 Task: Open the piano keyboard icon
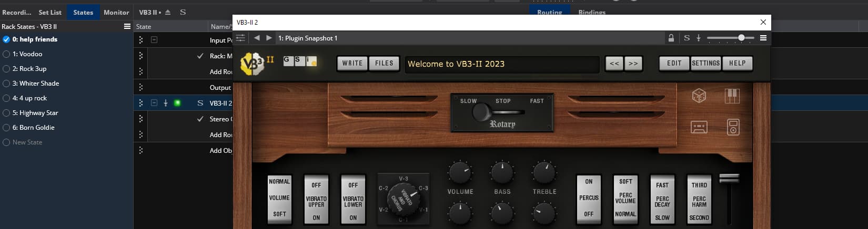732,96
